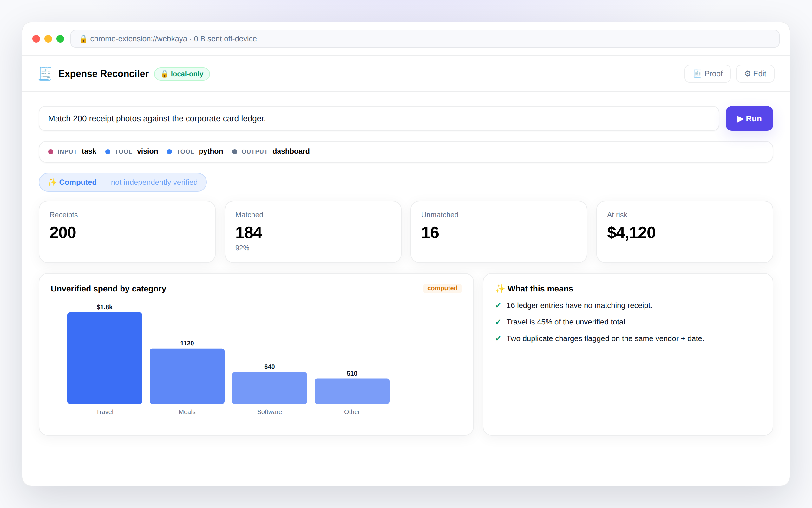Click the Edit button

coord(755,74)
